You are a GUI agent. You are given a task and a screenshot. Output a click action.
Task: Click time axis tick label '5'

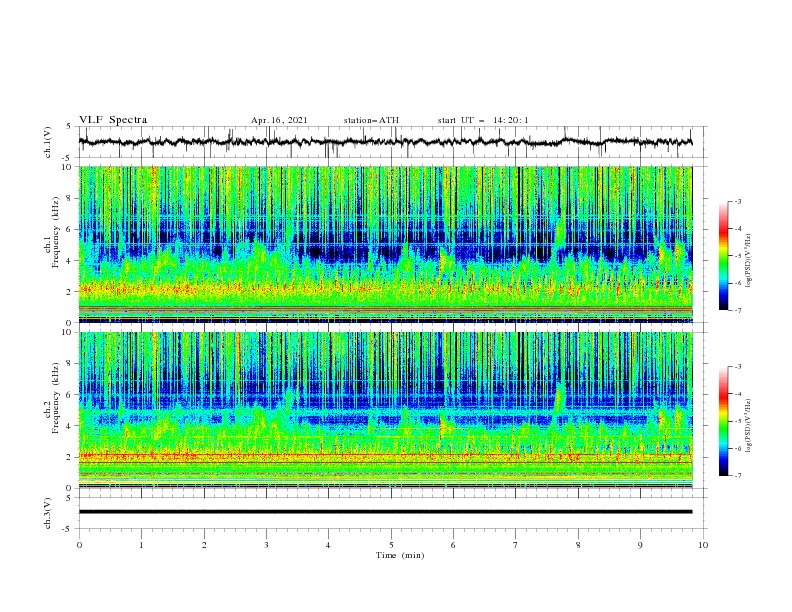coord(391,545)
